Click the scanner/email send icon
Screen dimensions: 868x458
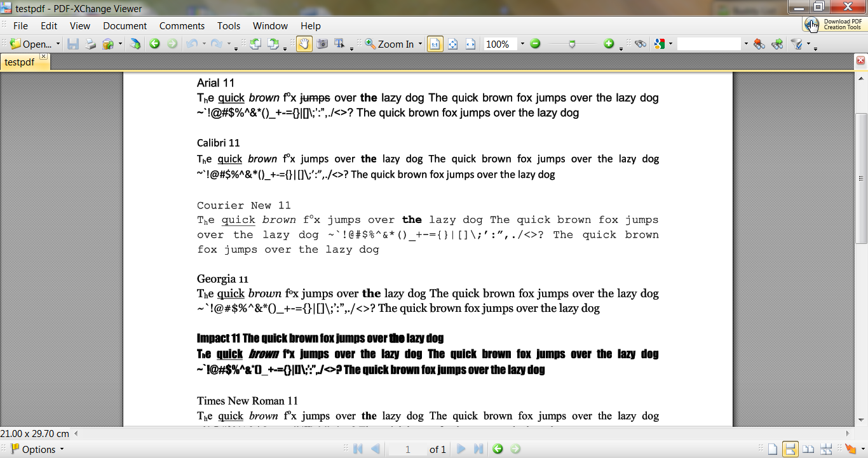tap(108, 44)
